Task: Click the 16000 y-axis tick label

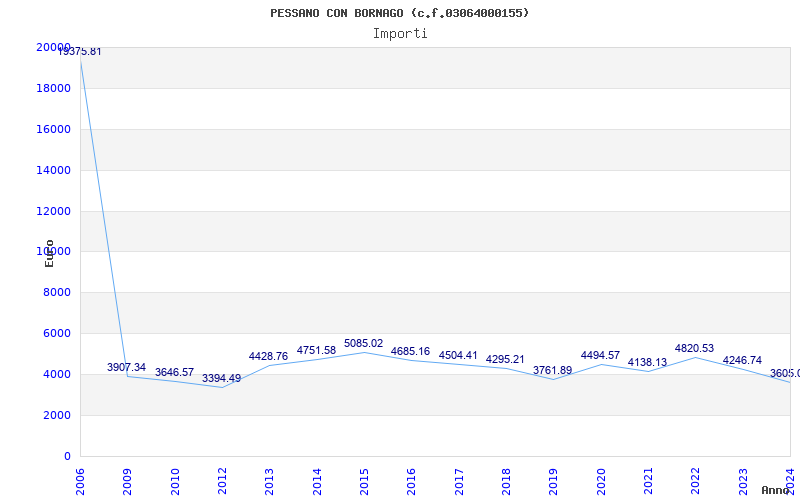Action: tap(54, 129)
